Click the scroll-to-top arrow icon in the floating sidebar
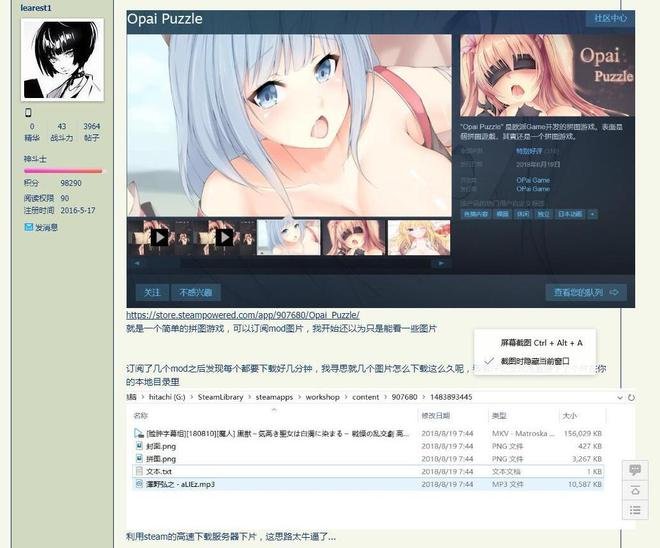 (634, 490)
